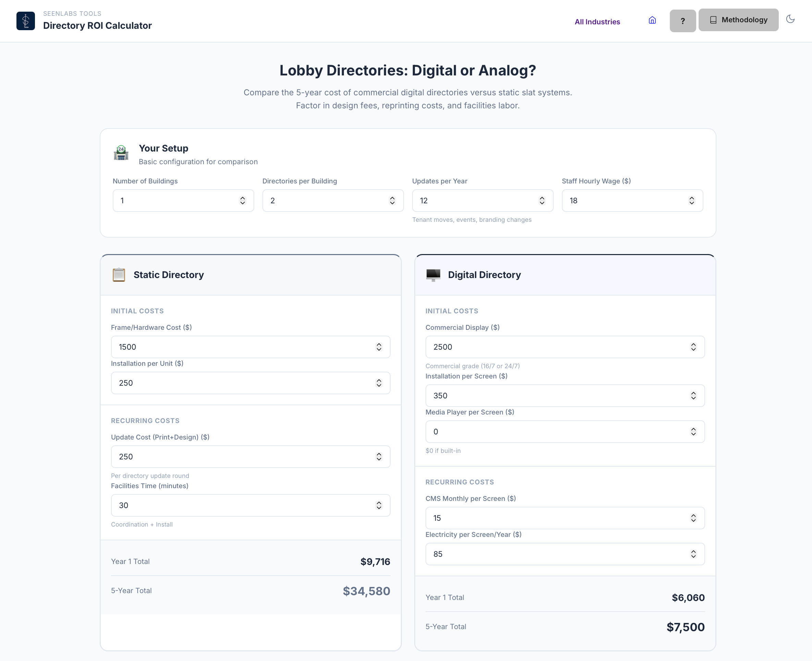The height and width of the screenshot is (661, 812).
Task: Click the book icon in Methodology button
Action: (713, 20)
